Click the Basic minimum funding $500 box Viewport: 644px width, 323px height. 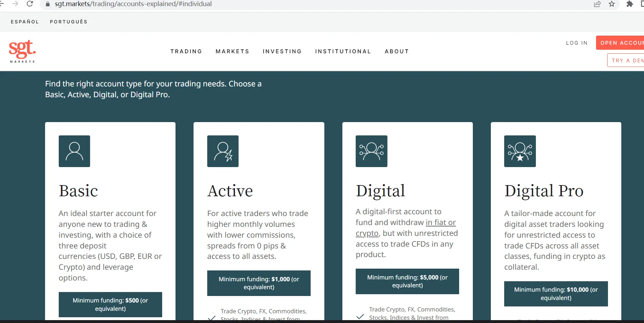click(x=110, y=305)
